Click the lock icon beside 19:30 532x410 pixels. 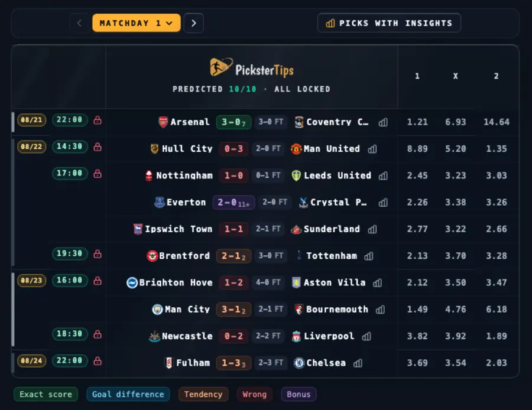(x=98, y=254)
